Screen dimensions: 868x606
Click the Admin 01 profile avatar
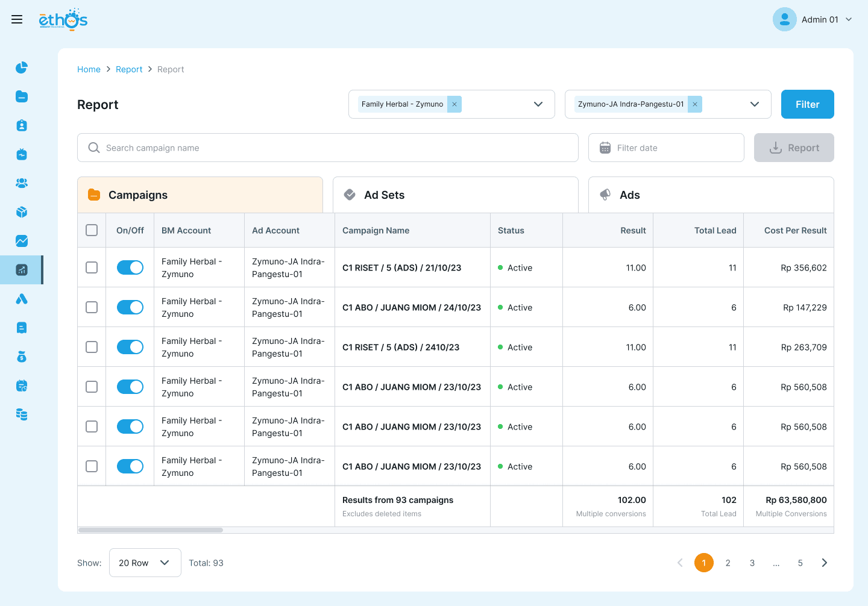(785, 19)
